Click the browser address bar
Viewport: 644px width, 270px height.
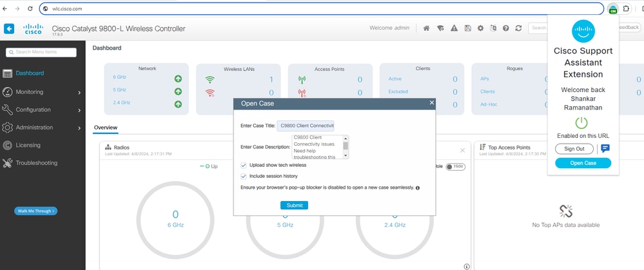tap(321, 8)
